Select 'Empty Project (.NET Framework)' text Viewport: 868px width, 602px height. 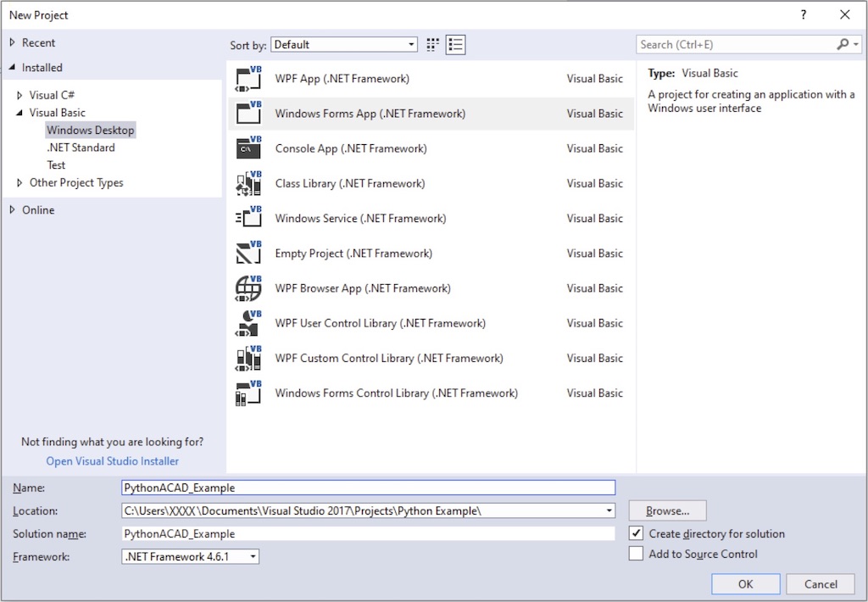click(x=353, y=254)
